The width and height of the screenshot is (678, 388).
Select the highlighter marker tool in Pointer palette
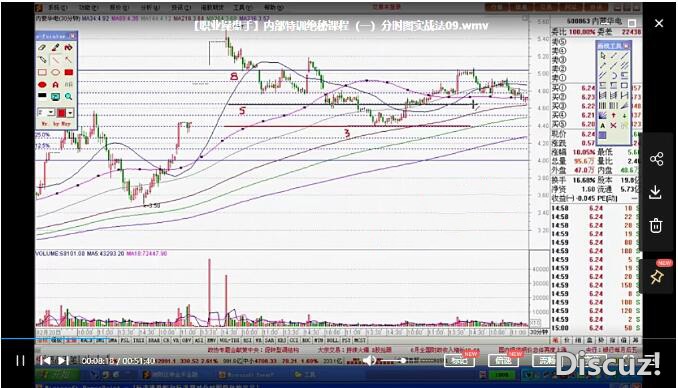[42, 60]
